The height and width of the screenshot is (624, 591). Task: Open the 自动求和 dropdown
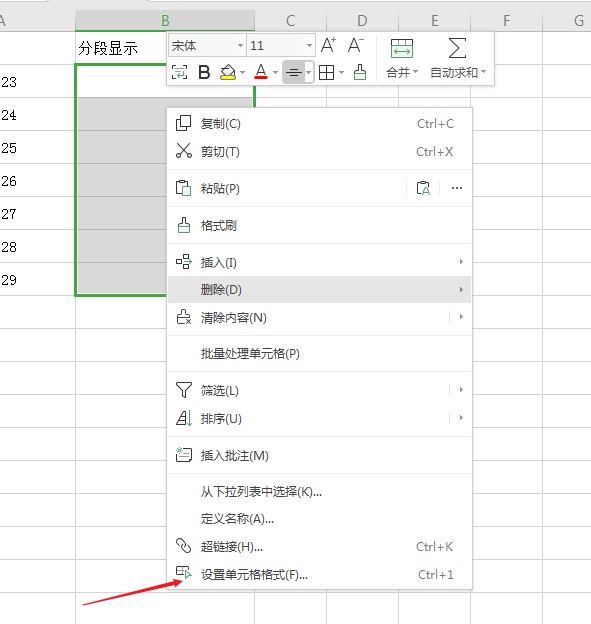(458, 72)
